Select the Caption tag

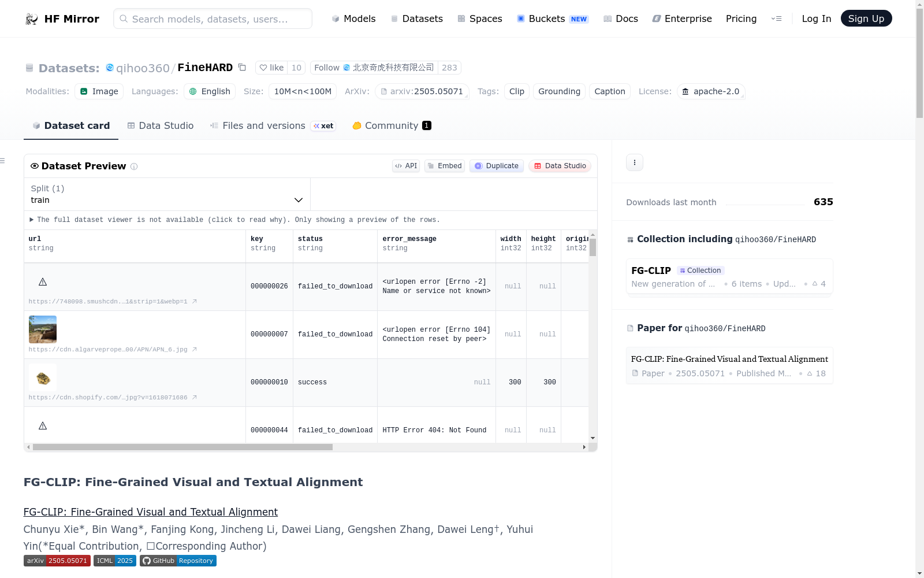tap(610, 91)
